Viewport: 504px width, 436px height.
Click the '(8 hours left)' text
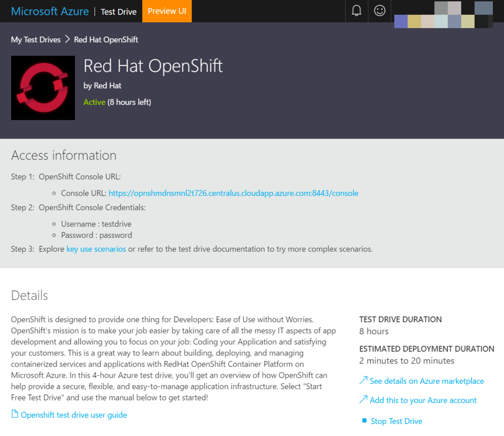click(129, 102)
